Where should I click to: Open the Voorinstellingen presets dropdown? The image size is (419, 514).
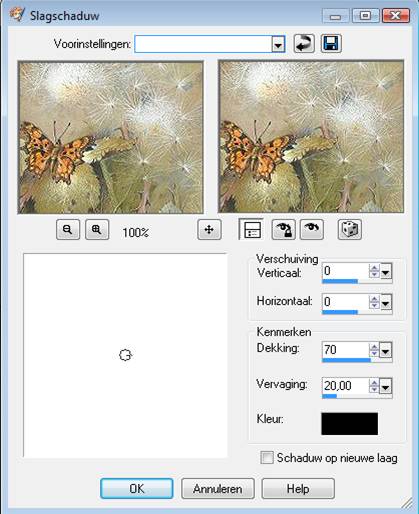click(278, 44)
